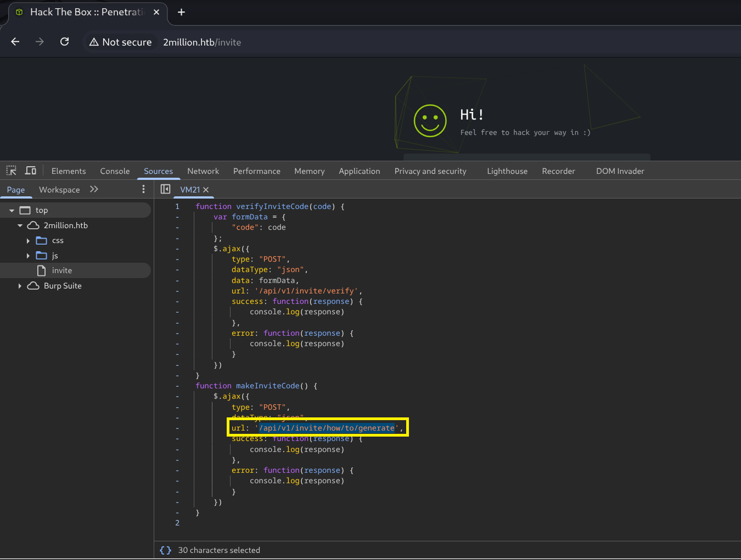Expand the Burp Suite tree node
The width and height of the screenshot is (741, 560).
point(20,286)
